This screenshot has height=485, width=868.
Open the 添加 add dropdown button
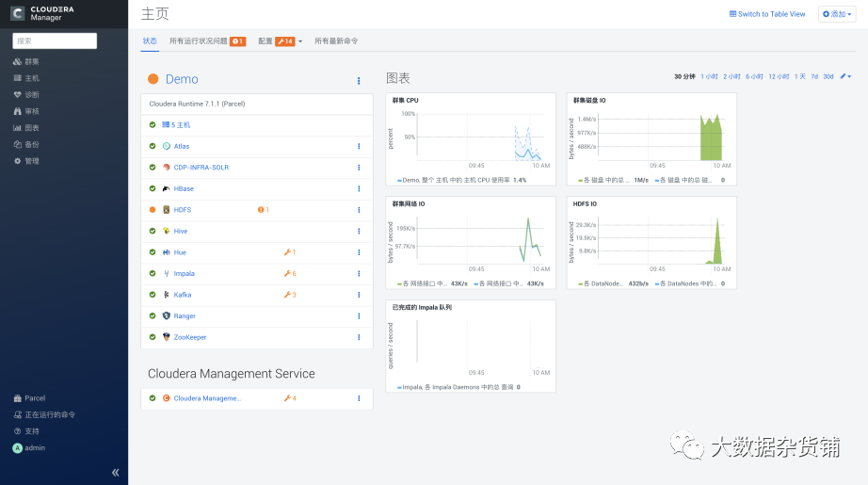(x=837, y=14)
